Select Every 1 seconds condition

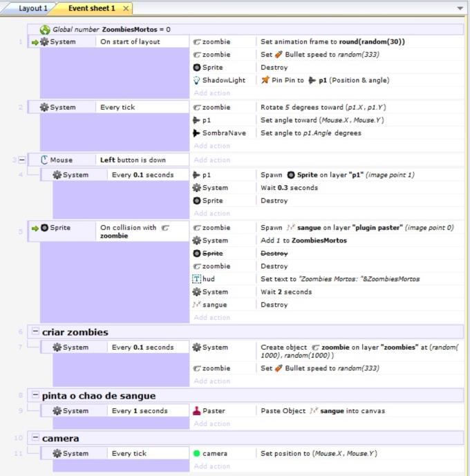coord(140,411)
